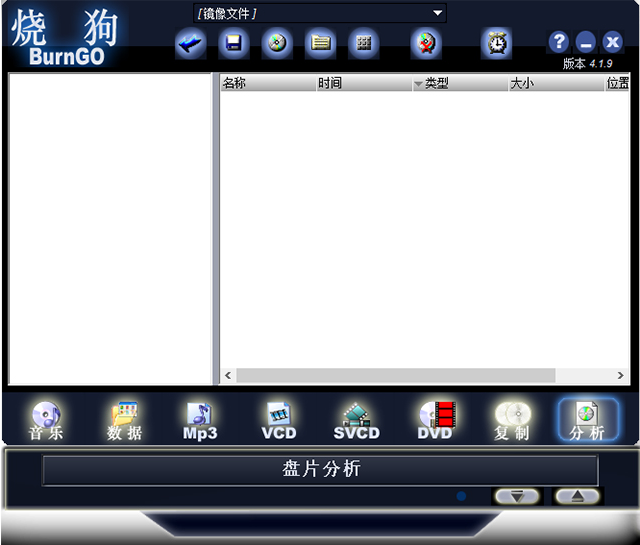
Task: Select the 复制 disc copy mode
Action: [x=512, y=421]
